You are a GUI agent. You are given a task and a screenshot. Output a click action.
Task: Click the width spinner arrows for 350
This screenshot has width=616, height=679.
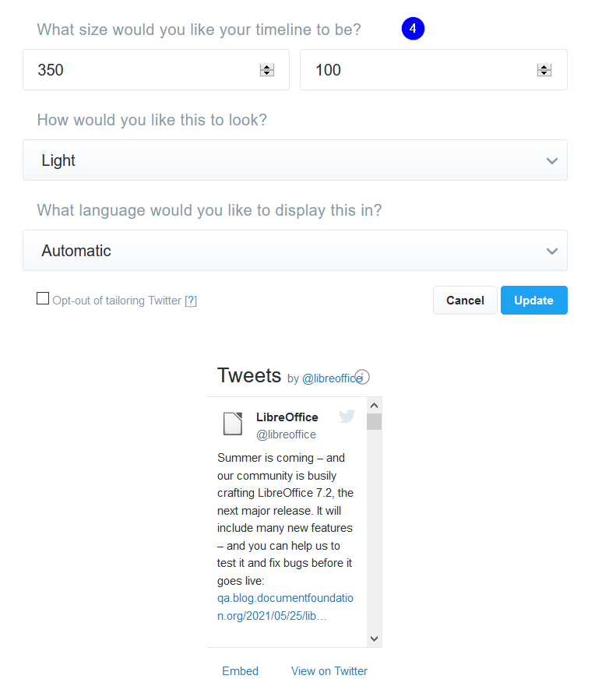(x=267, y=70)
